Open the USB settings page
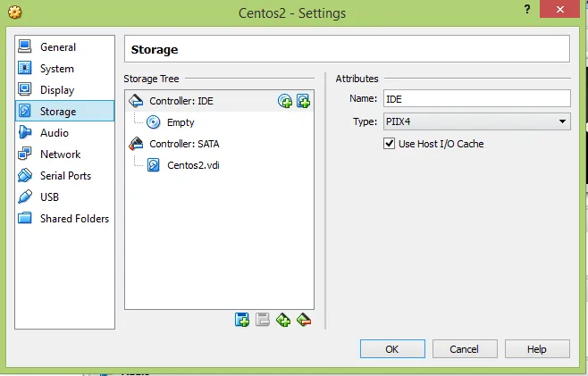The height and width of the screenshot is (376, 588). (49, 197)
